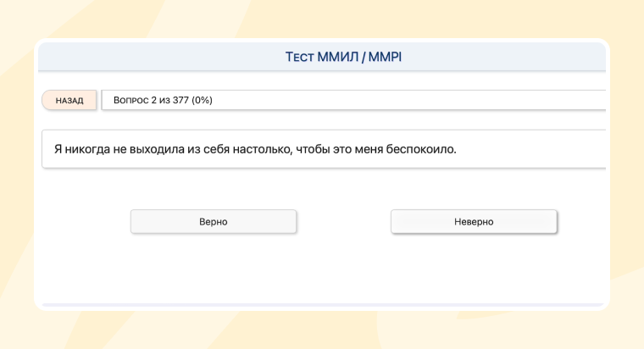Screen dimensions: 644x349
Task: Go back with the "НАЗАД" button
Action: (69, 100)
